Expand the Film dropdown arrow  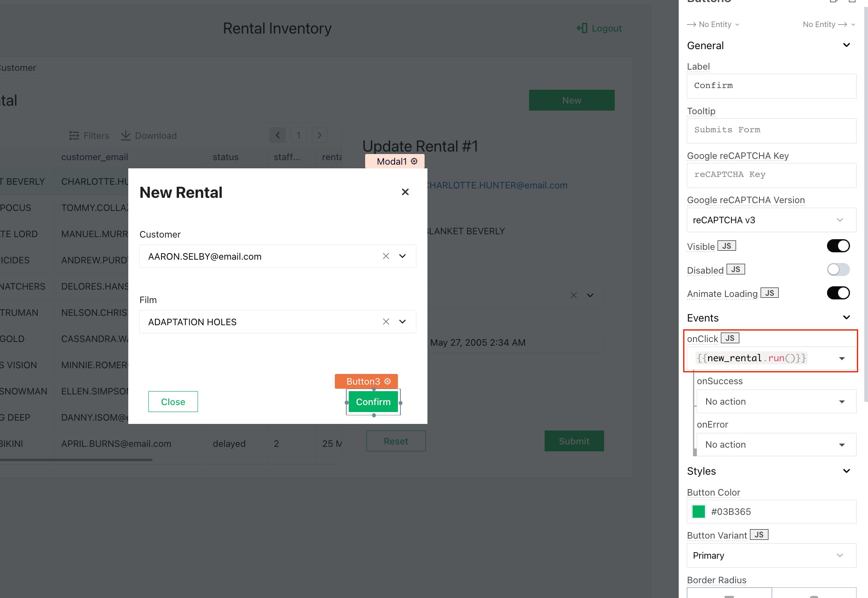(402, 322)
